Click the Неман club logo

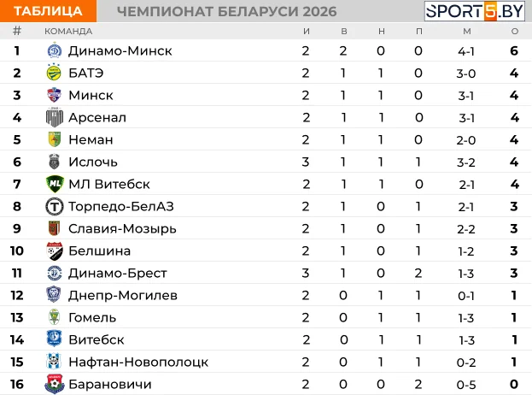click(x=54, y=139)
